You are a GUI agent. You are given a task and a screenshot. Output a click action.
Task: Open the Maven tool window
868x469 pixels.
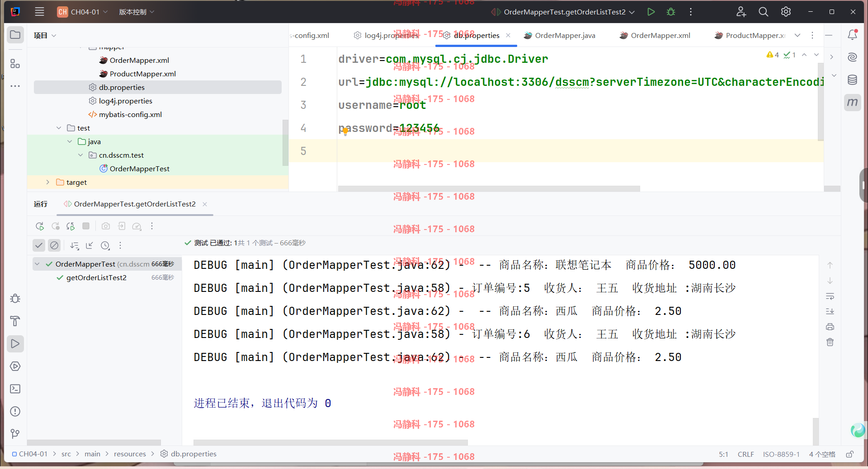(853, 103)
